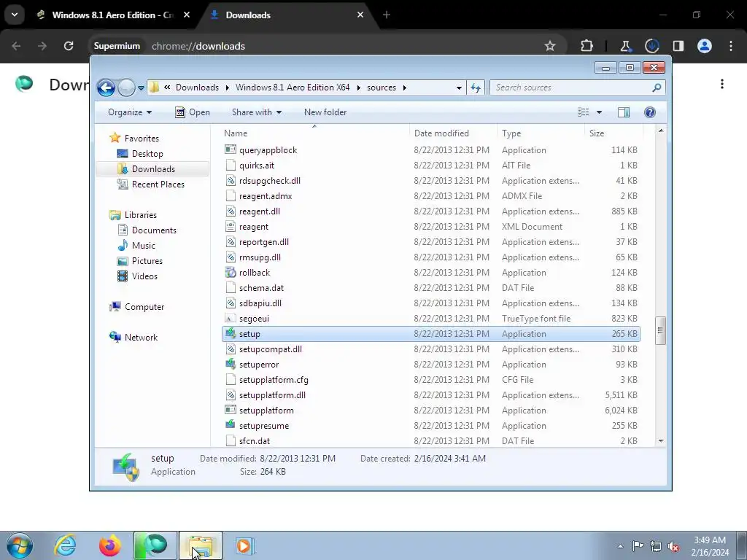Open Videos library in sidebar
This screenshot has height=560, width=747.
click(144, 276)
